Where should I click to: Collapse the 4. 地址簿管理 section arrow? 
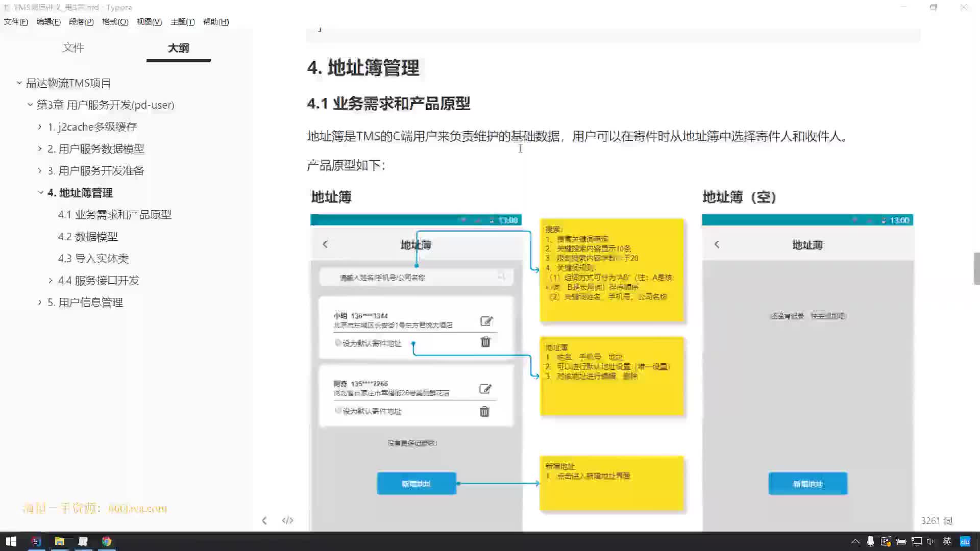(x=40, y=192)
